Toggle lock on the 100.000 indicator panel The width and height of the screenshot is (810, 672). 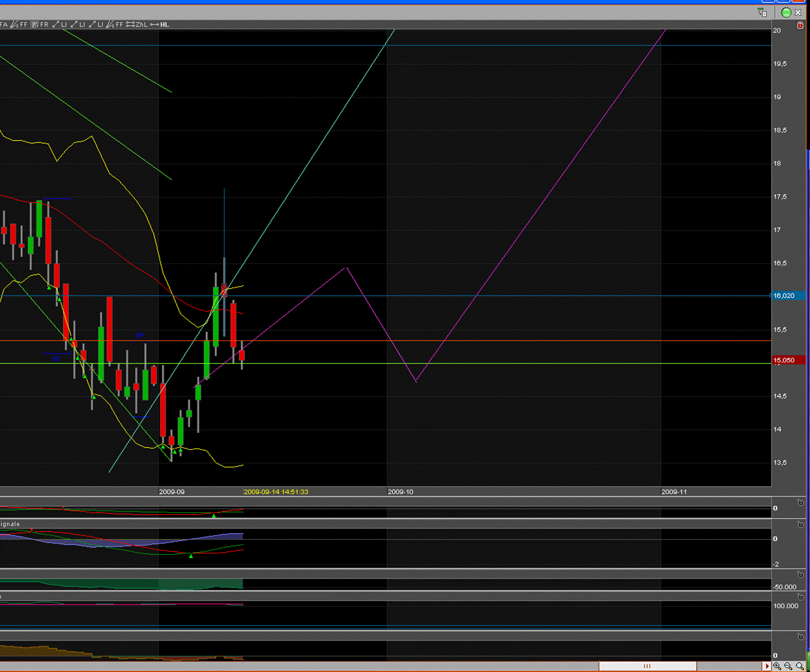point(800,597)
